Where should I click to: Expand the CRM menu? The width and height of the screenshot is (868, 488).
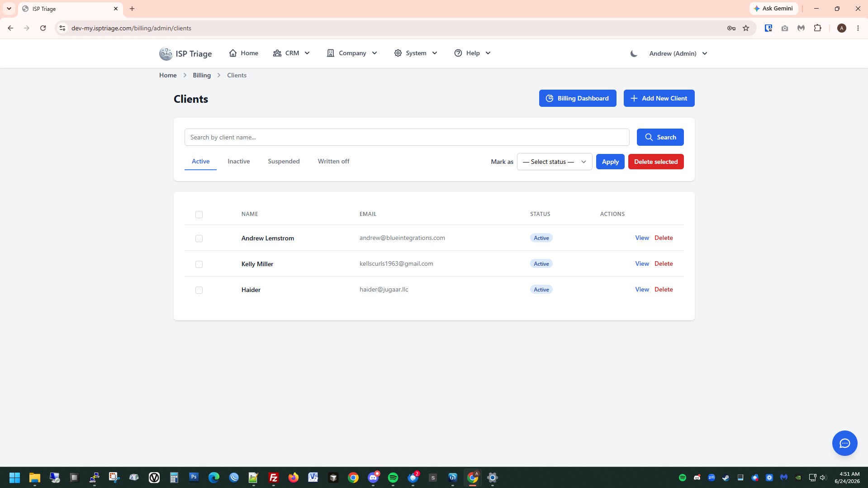[x=292, y=53]
